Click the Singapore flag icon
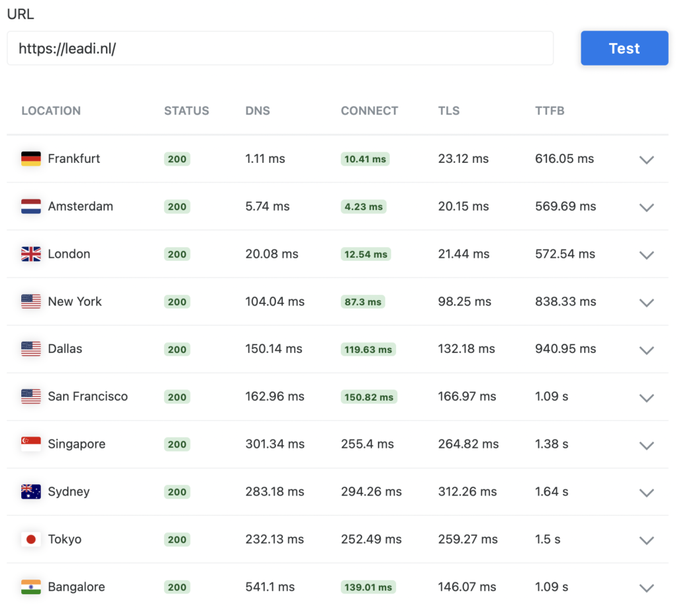This screenshot has width=678, height=616. [31, 444]
